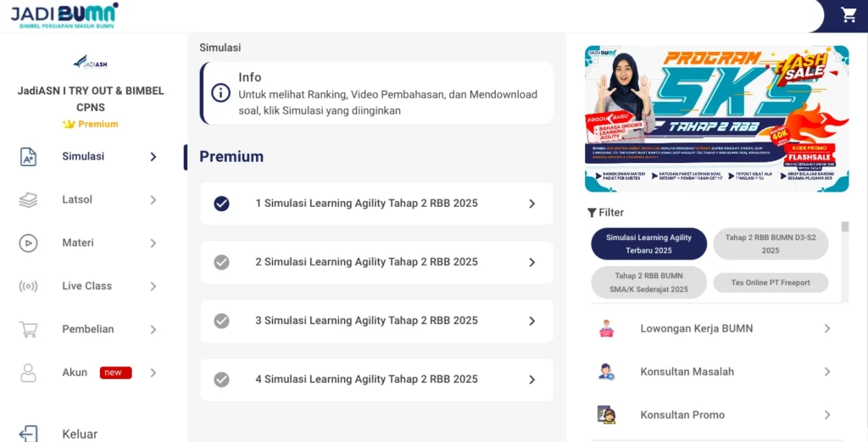Apply filter Simulasi Learning Agility Terbaru 2025
Screen dimensions: 868x442
[x=648, y=244]
